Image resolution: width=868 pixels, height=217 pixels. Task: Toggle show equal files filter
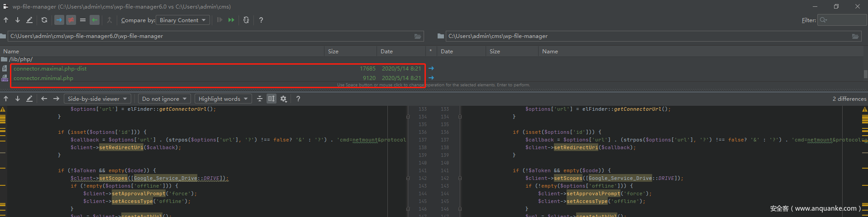pyautogui.click(x=82, y=20)
